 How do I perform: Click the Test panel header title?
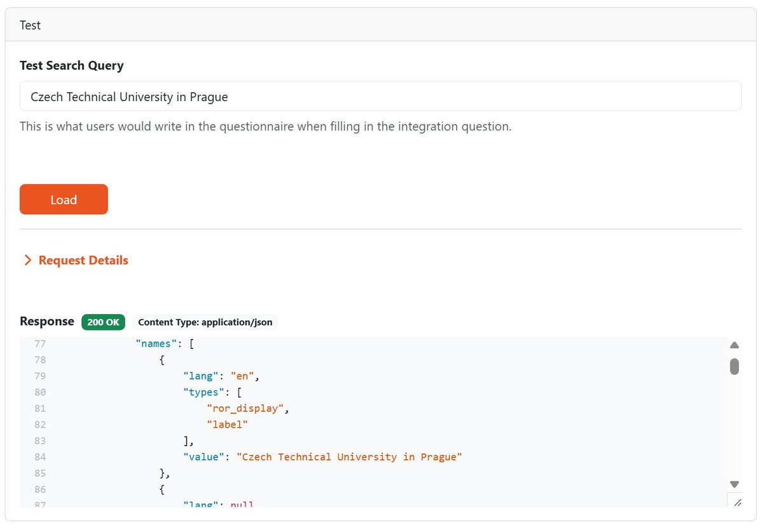coord(30,25)
